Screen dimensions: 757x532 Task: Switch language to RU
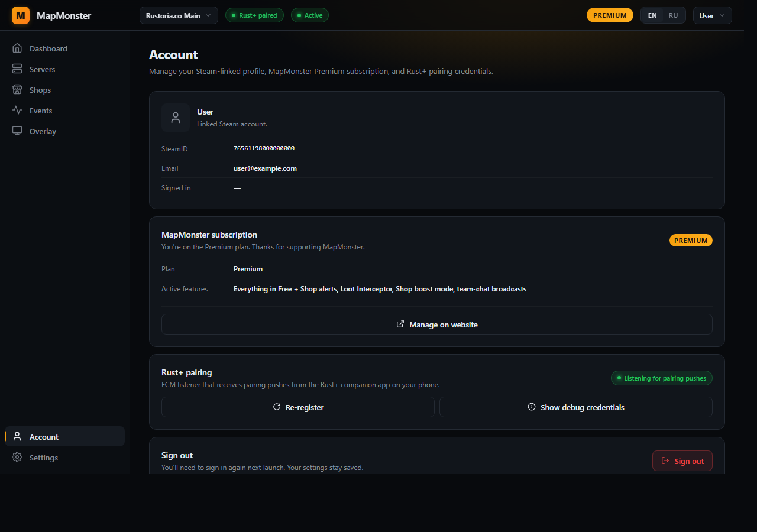(x=673, y=15)
